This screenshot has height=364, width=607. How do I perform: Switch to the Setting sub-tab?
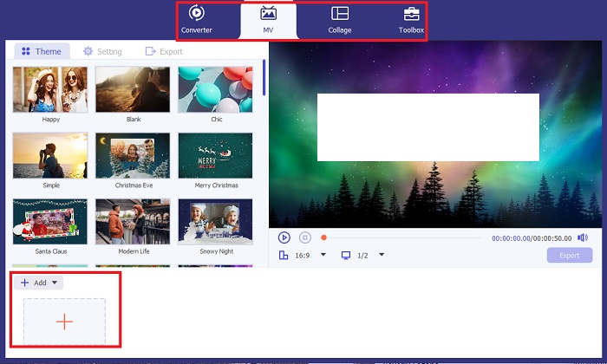(x=102, y=51)
